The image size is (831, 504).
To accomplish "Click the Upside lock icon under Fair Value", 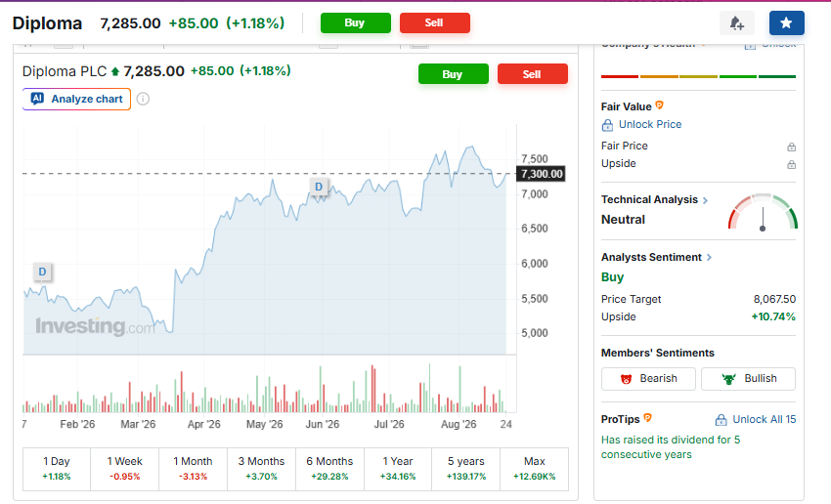I will [791, 164].
